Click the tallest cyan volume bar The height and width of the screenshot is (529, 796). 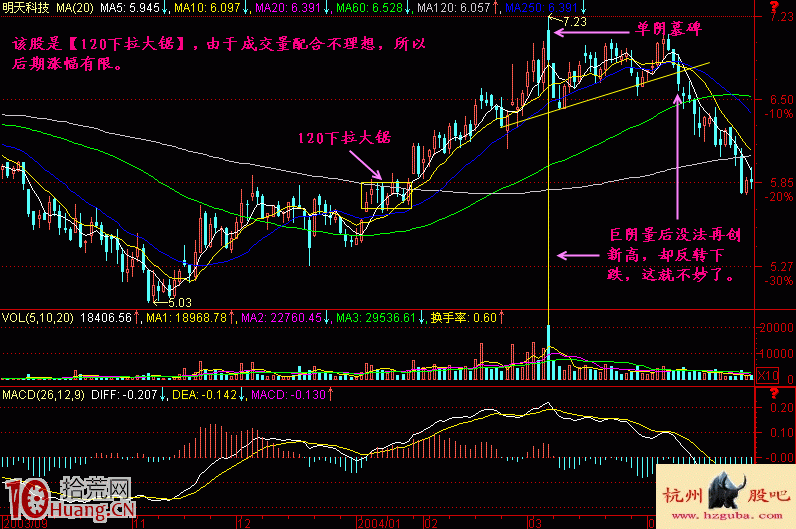point(548,352)
